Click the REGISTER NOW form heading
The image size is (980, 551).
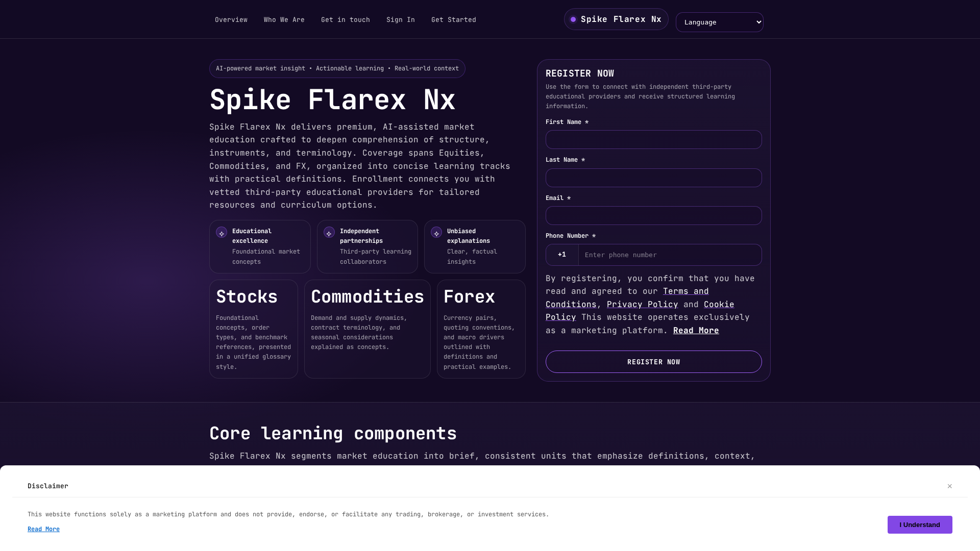580,73
